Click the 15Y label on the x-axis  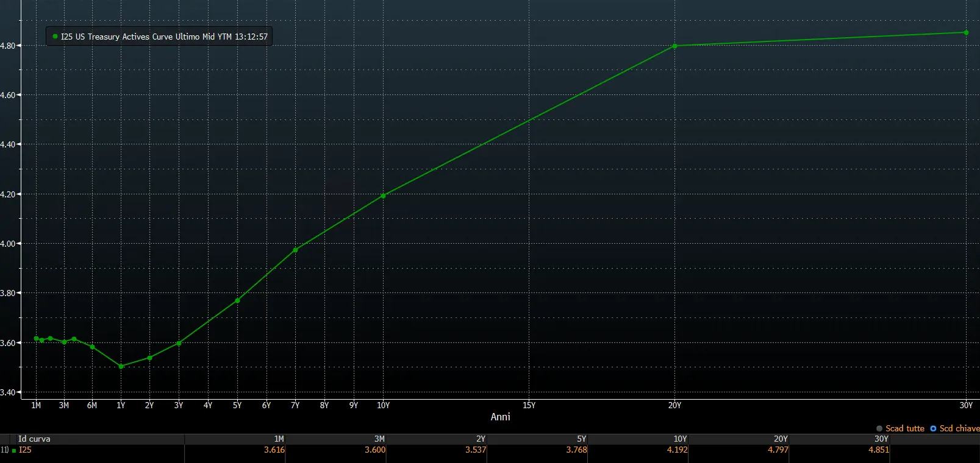(x=529, y=405)
